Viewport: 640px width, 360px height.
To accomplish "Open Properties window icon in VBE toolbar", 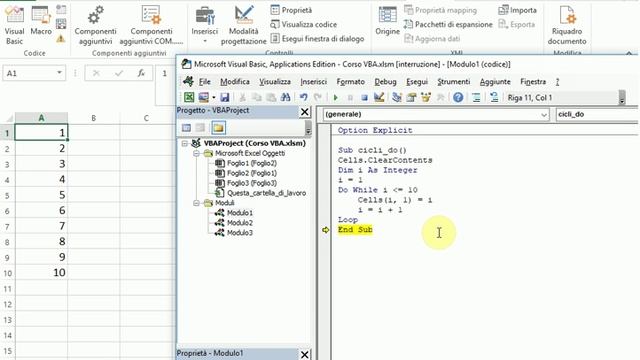I will (411, 97).
